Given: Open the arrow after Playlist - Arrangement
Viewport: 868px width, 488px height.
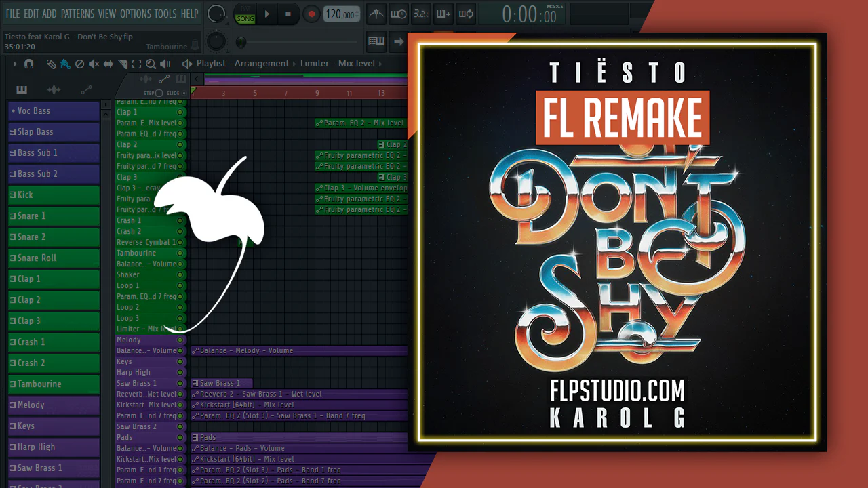Looking at the screenshot, I should coord(294,64).
